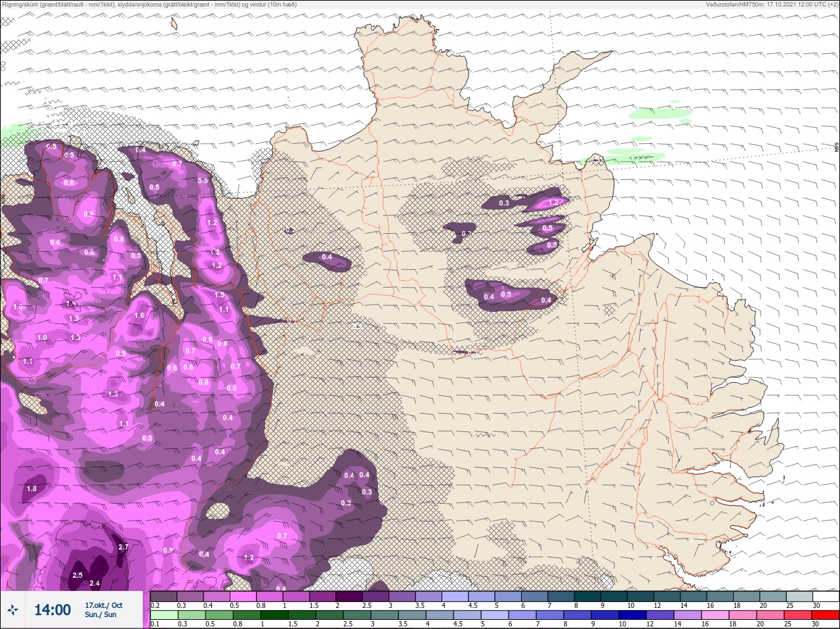This screenshot has height=629, width=840.
Task: Click the weekday text 'Sun./ Sun'
Action: click(100, 615)
